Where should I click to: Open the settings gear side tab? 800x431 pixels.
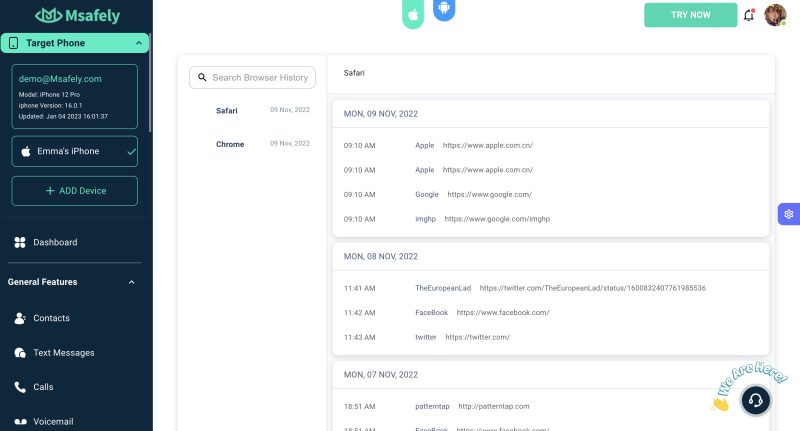789,214
